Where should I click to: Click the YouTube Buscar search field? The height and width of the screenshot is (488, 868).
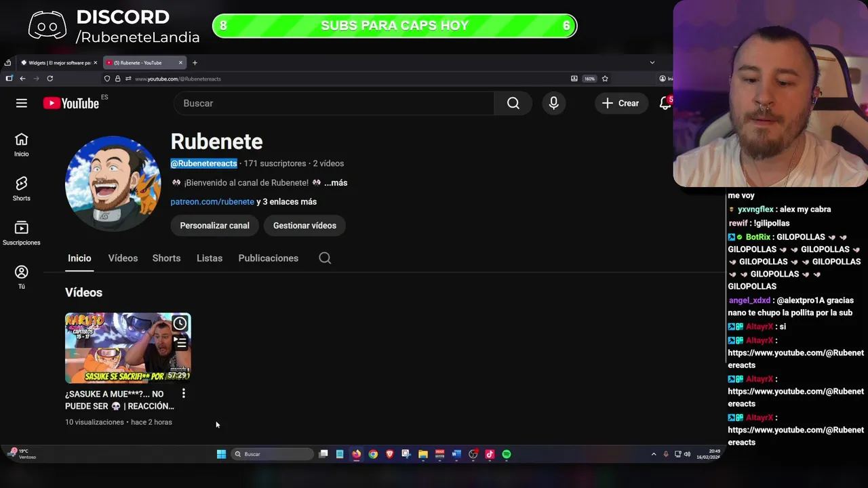(334, 103)
